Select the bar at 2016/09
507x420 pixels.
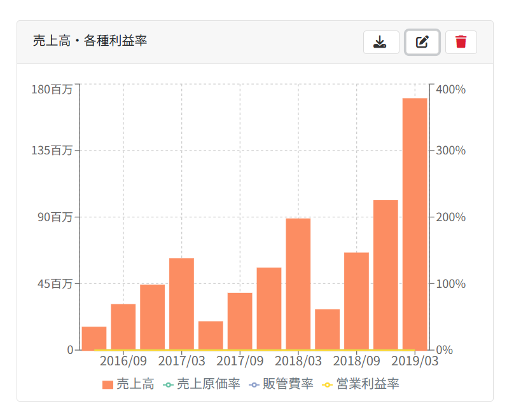[x=123, y=327]
